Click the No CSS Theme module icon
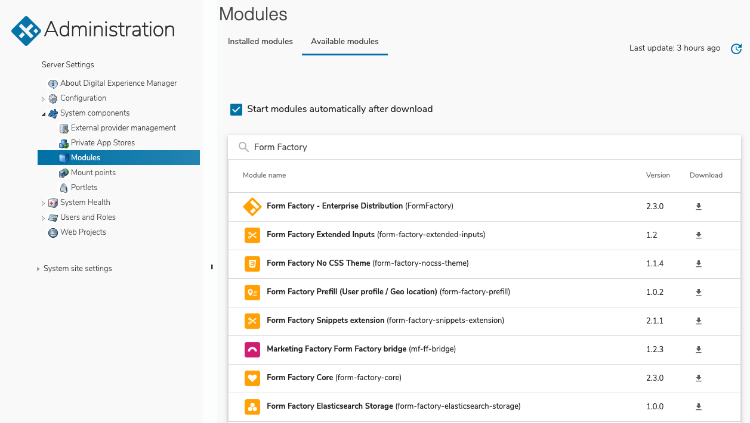The height and width of the screenshot is (423, 750). tap(252, 264)
